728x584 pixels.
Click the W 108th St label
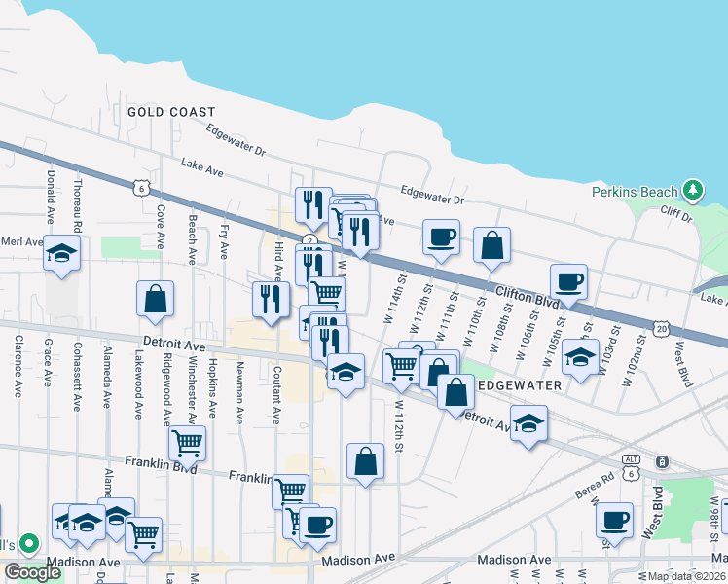click(501, 328)
